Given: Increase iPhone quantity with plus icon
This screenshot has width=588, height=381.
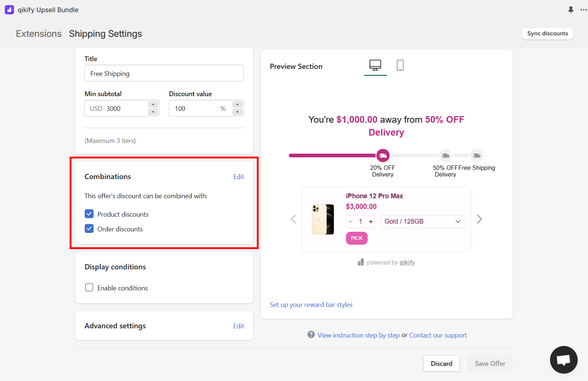Looking at the screenshot, I should pos(371,221).
